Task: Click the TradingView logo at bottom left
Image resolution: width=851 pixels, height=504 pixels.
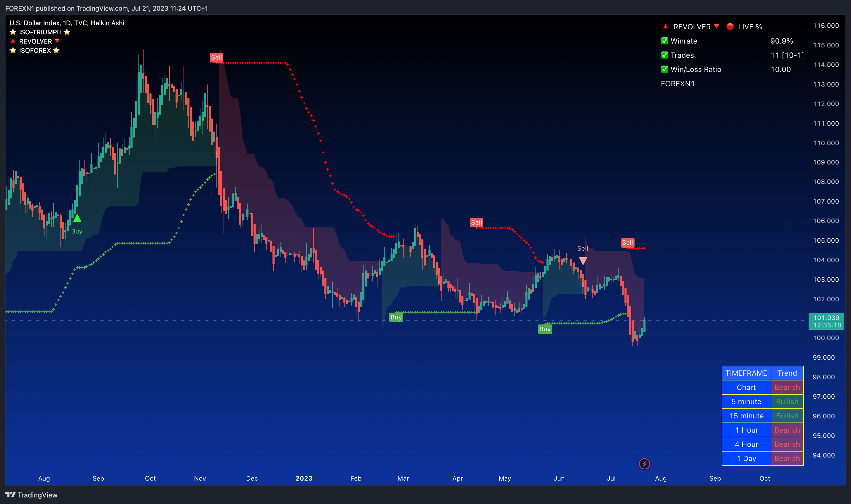Action: click(31, 495)
